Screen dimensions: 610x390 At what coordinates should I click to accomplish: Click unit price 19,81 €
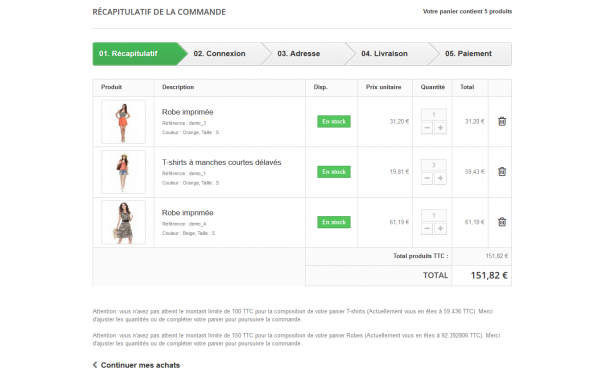pos(399,172)
